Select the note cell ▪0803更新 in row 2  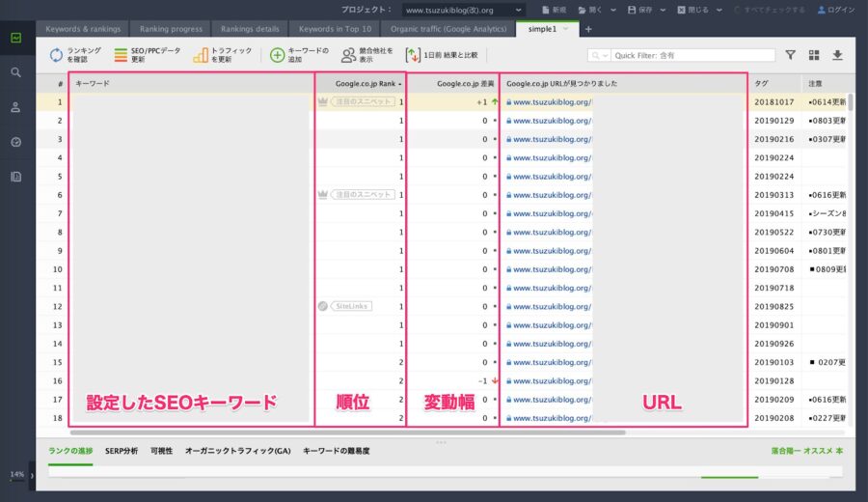[x=827, y=121]
